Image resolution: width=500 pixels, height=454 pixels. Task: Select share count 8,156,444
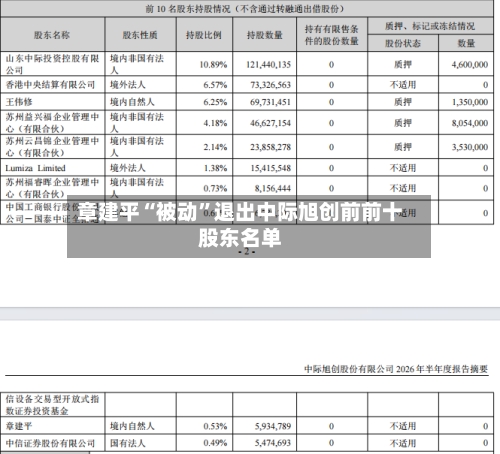coord(273,189)
